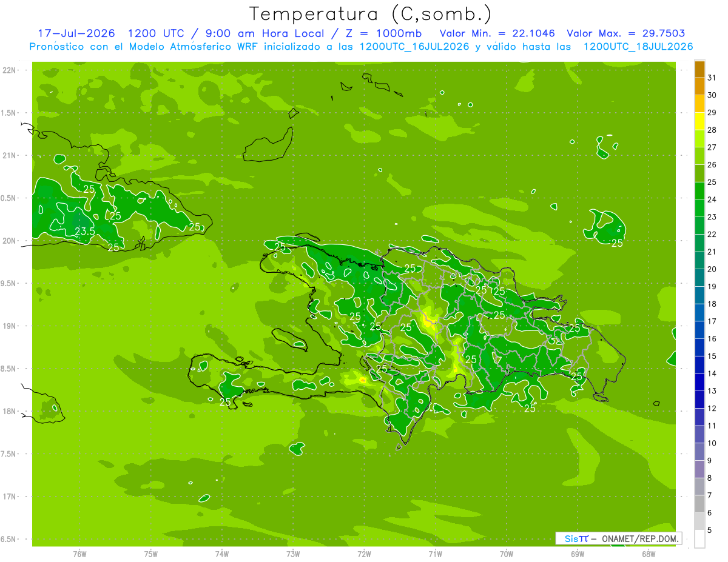The width and height of the screenshot is (728, 562).
Task: Click the '21N' latitude axis label
Action: [x=8, y=156]
